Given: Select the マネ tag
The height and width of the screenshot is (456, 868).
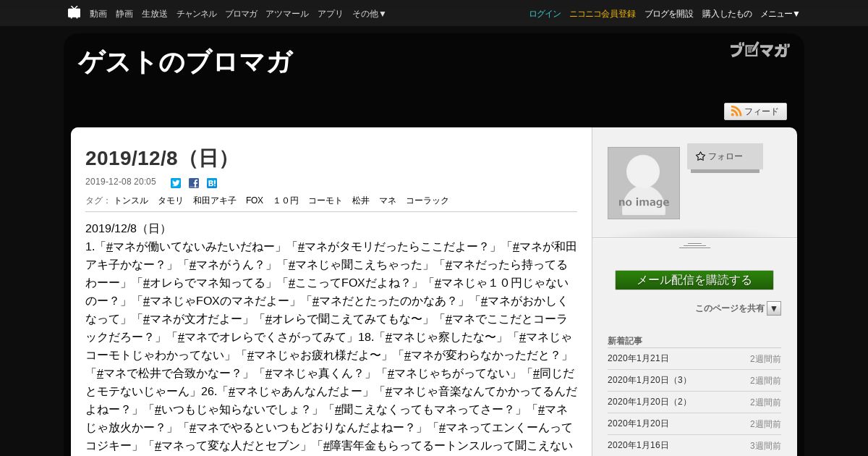Looking at the screenshot, I should click(x=388, y=200).
